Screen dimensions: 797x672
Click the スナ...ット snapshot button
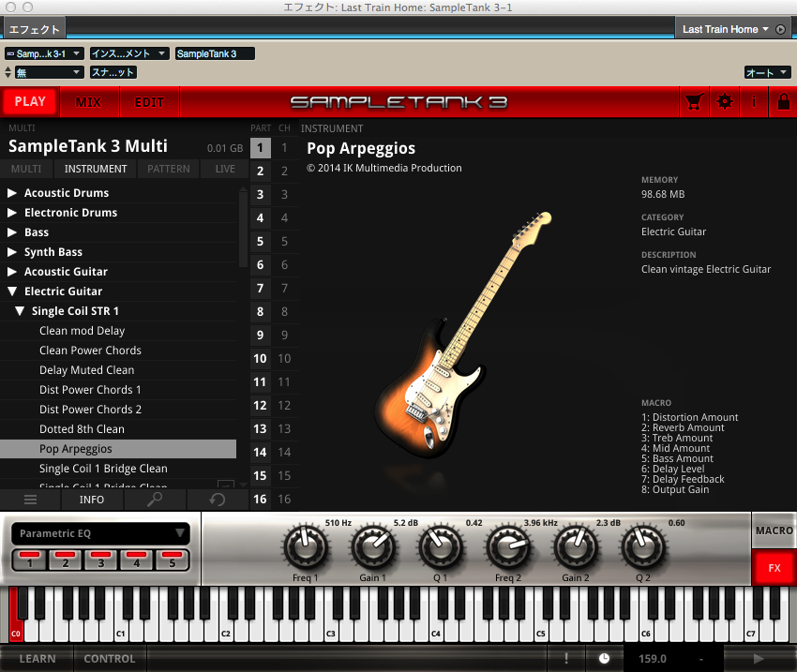113,72
